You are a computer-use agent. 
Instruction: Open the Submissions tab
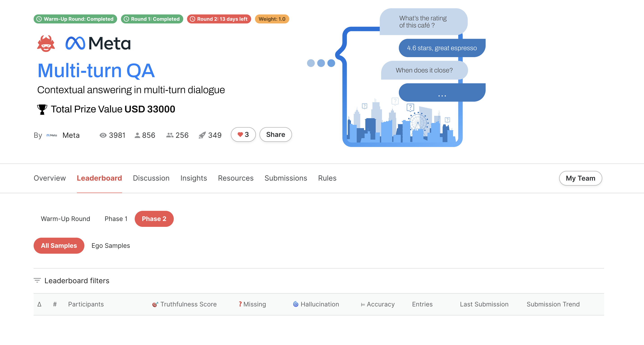coord(285,178)
